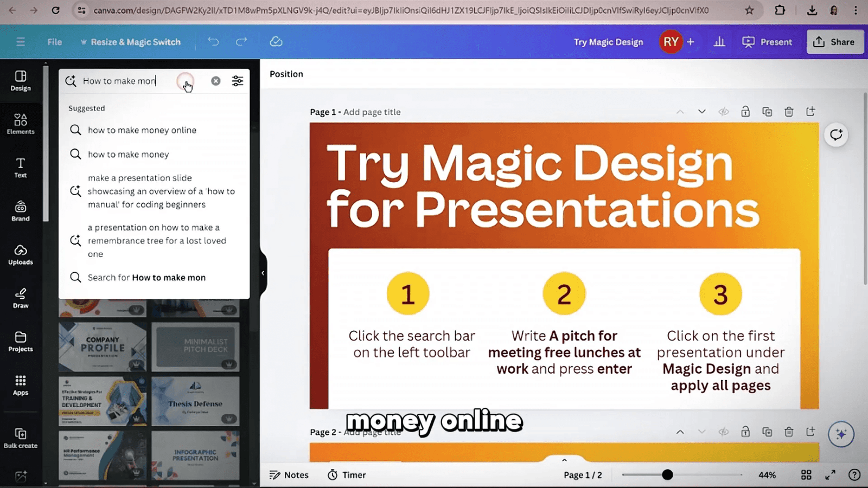Start Present mode
This screenshot has width=868, height=488.
tap(767, 42)
